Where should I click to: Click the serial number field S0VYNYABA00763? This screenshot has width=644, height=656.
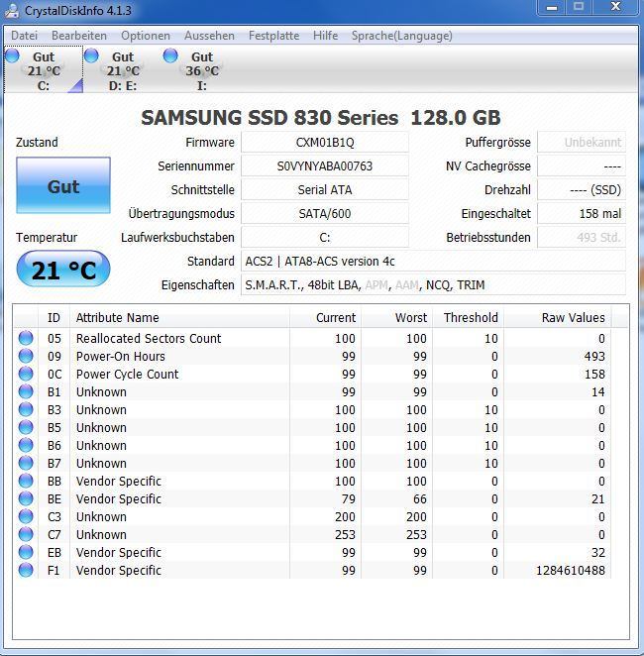tap(325, 166)
